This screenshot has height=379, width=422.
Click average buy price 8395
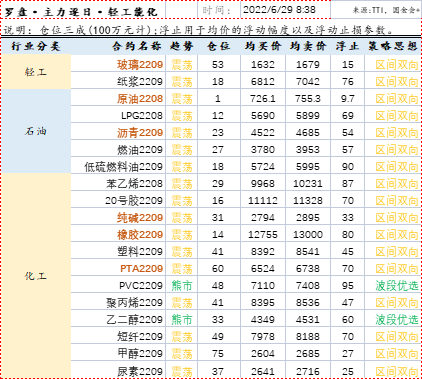click(x=263, y=303)
